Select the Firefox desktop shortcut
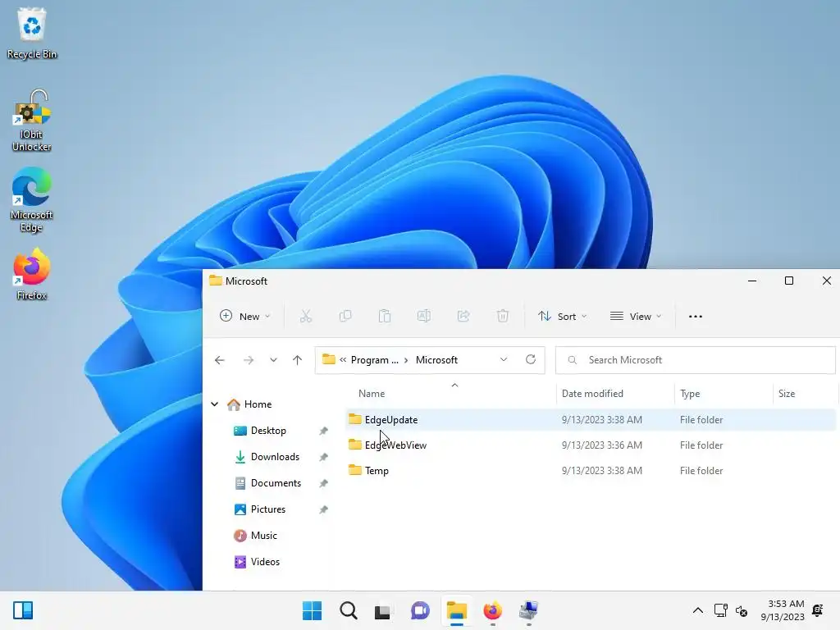 point(32,274)
